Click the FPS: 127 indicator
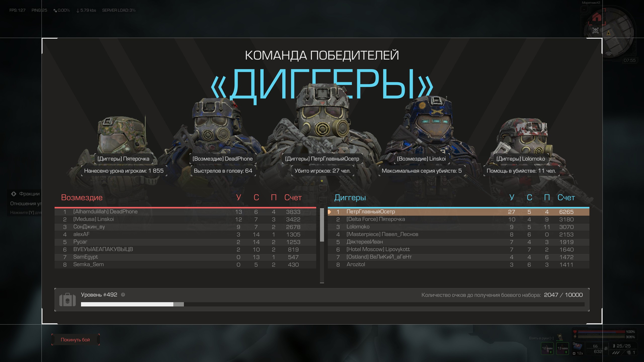 click(x=17, y=10)
